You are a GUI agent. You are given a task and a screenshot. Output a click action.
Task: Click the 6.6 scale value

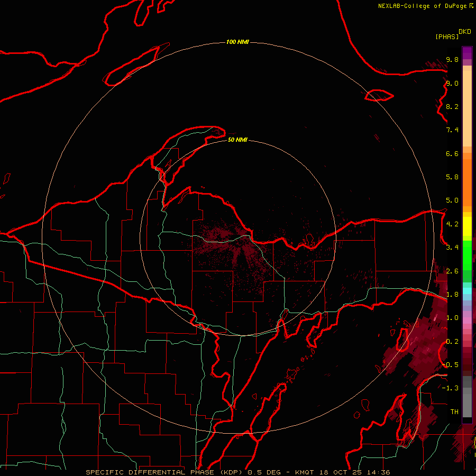click(x=452, y=153)
